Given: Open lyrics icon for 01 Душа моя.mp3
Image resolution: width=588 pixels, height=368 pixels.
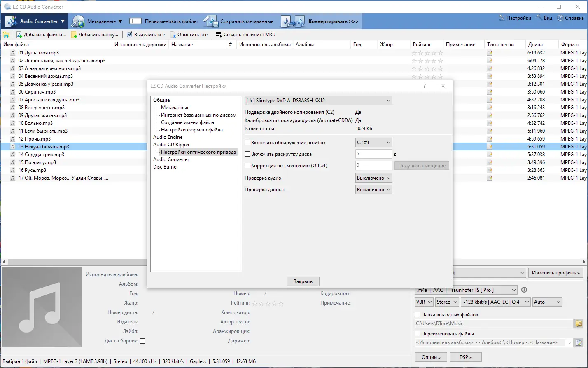Looking at the screenshot, I should [490, 53].
